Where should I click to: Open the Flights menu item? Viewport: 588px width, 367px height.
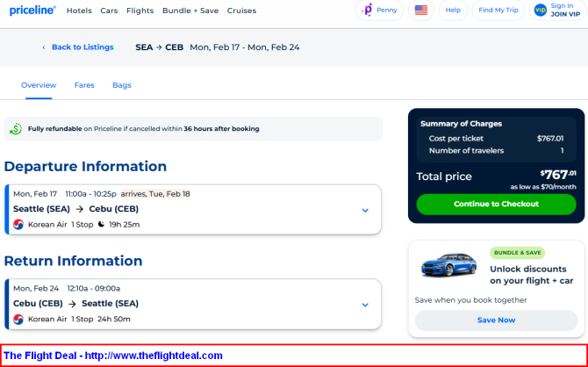click(x=140, y=11)
